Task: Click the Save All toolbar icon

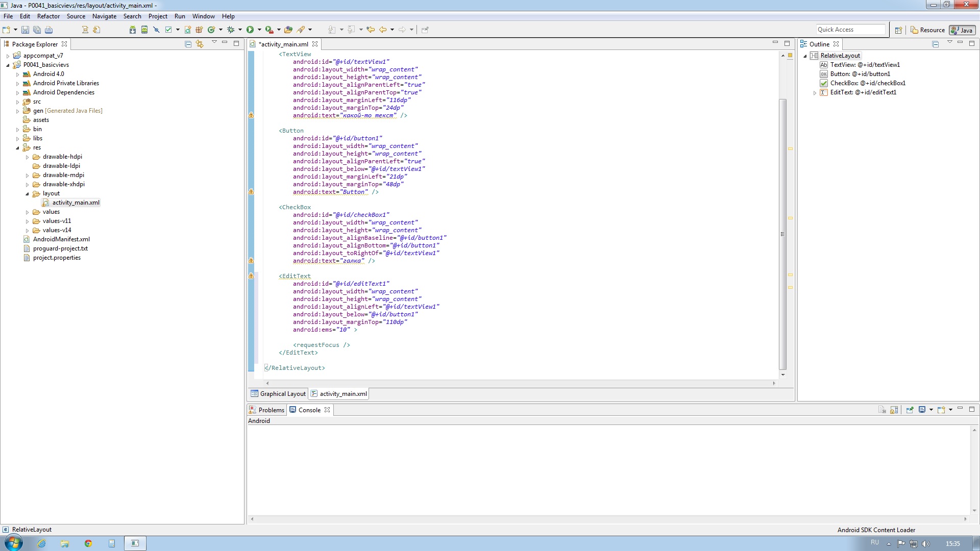Action: pos(37,30)
